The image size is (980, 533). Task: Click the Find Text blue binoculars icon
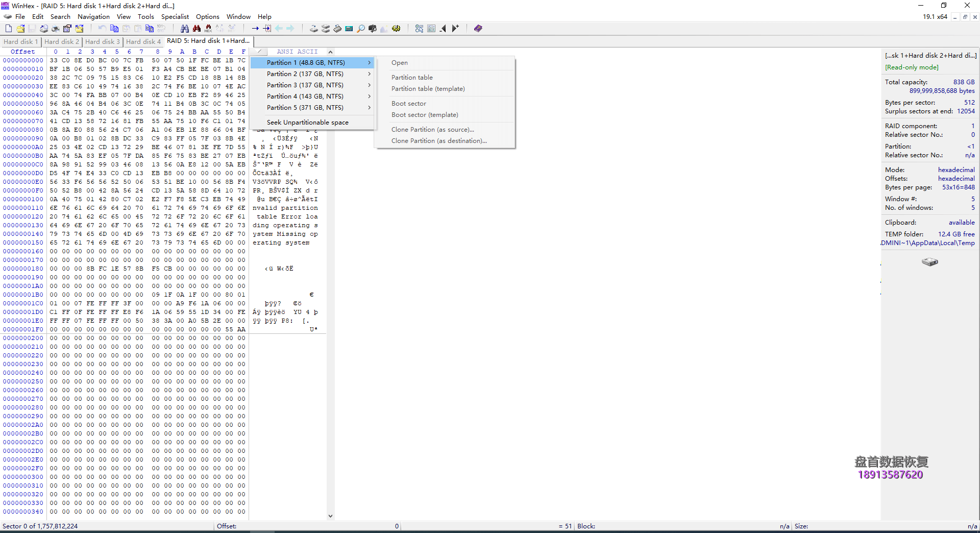(185, 29)
